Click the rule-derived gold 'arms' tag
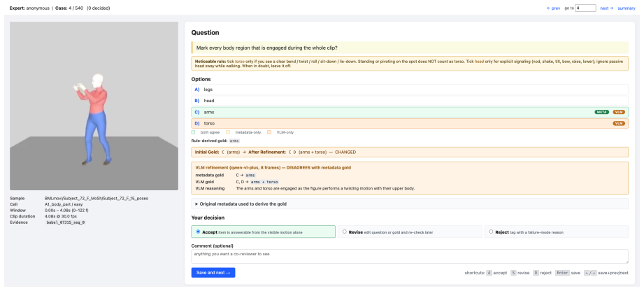This screenshot has height=291, width=644. pyautogui.click(x=234, y=141)
